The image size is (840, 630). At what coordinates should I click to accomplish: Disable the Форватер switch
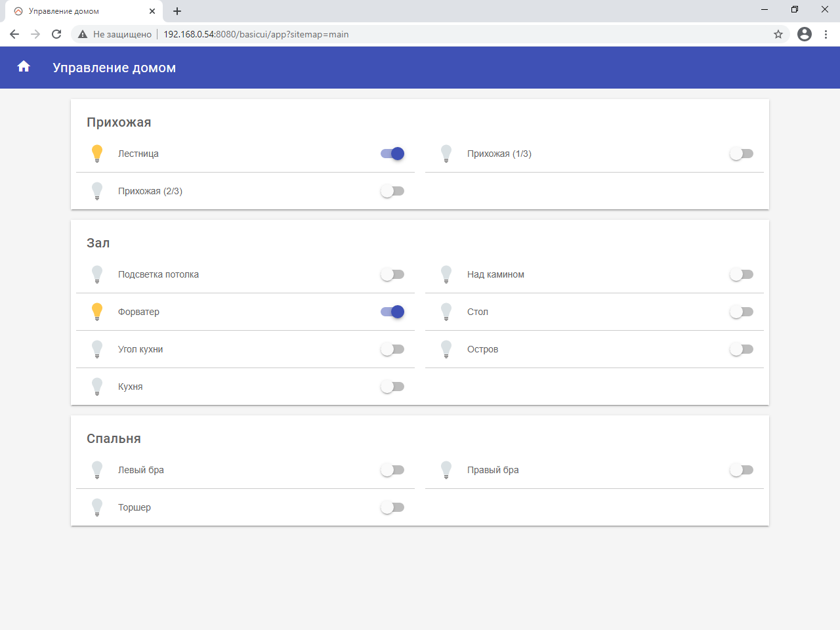pyautogui.click(x=392, y=312)
